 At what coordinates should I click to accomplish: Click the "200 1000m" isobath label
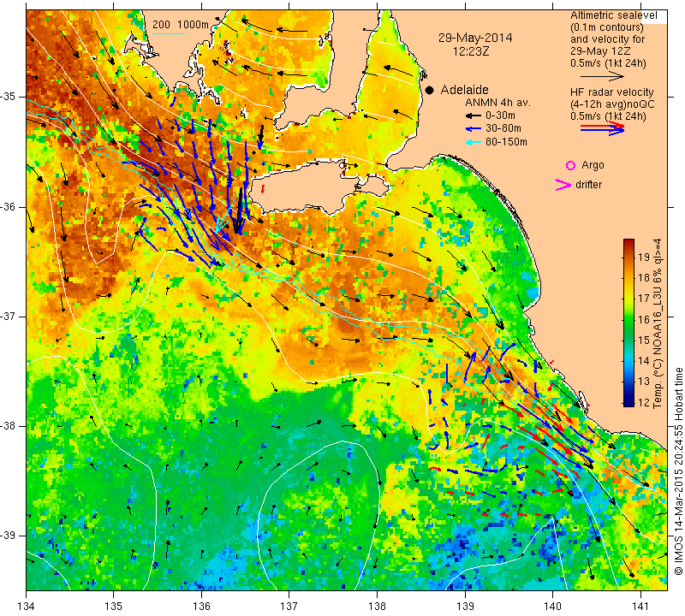181,25
